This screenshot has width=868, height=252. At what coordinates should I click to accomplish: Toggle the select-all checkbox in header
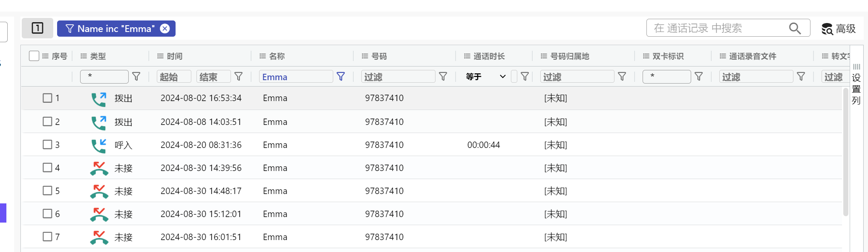(x=34, y=56)
